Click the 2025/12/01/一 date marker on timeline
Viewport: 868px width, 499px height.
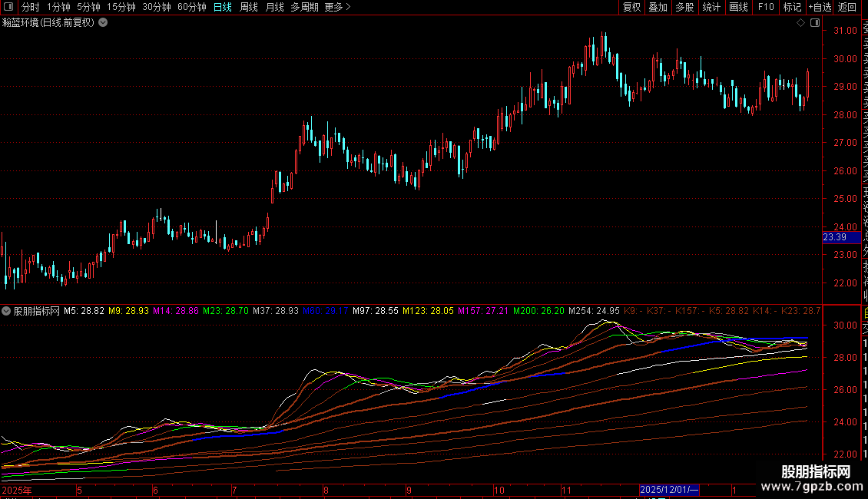[669, 490]
